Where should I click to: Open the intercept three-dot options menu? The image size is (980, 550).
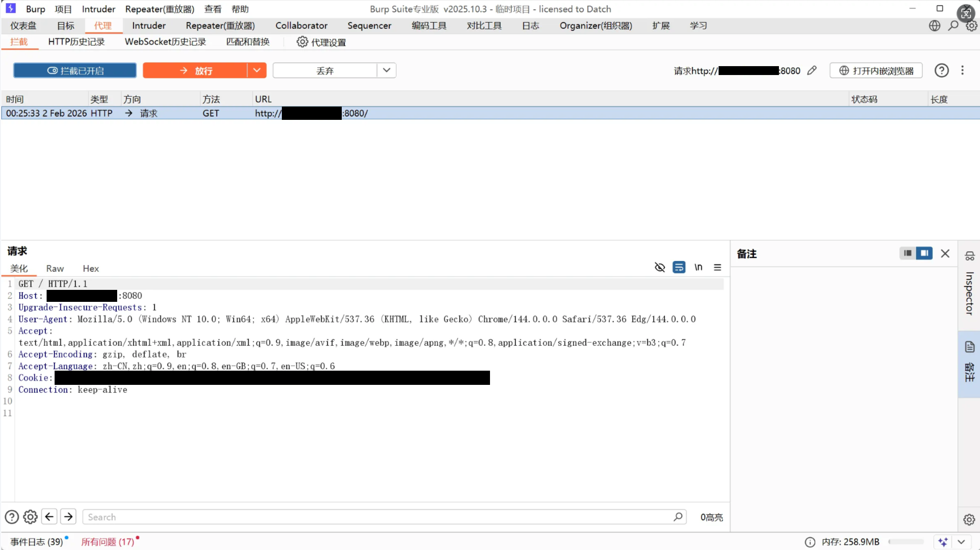point(962,71)
